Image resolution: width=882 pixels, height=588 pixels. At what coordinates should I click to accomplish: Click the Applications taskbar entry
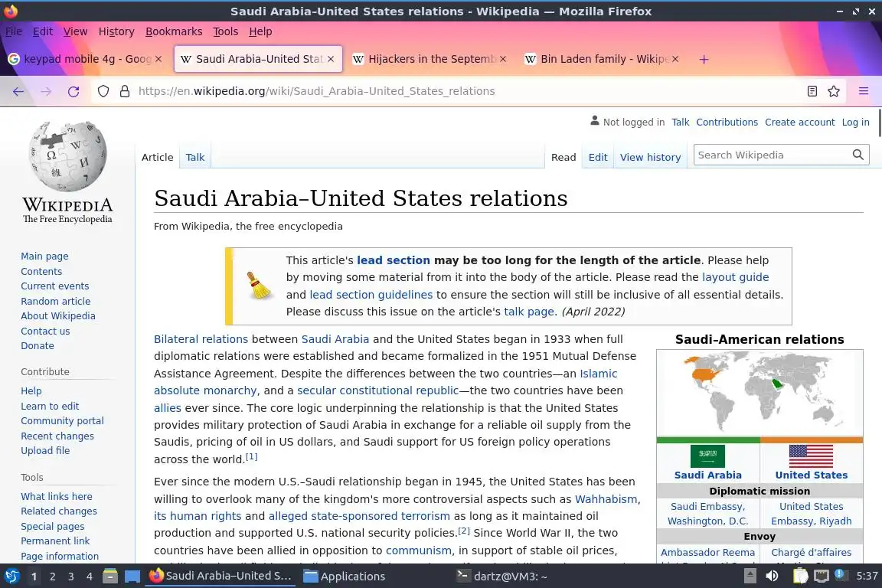[345, 577]
